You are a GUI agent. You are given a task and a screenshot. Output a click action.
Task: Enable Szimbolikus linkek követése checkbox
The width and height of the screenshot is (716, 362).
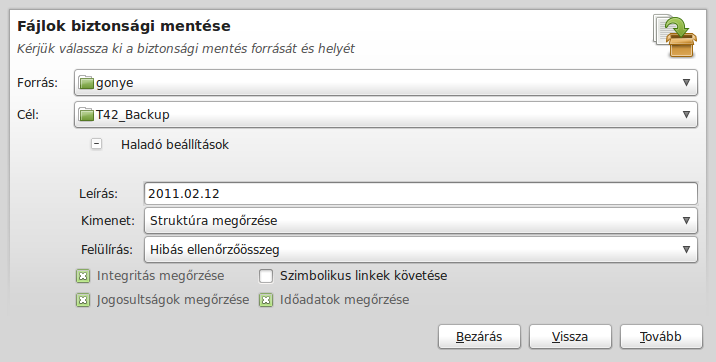point(266,276)
